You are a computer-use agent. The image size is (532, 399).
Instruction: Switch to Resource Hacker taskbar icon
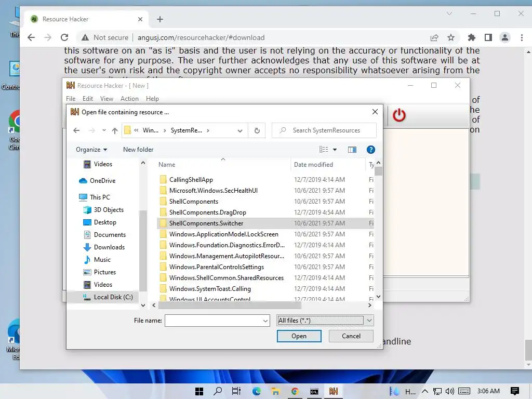click(x=333, y=391)
